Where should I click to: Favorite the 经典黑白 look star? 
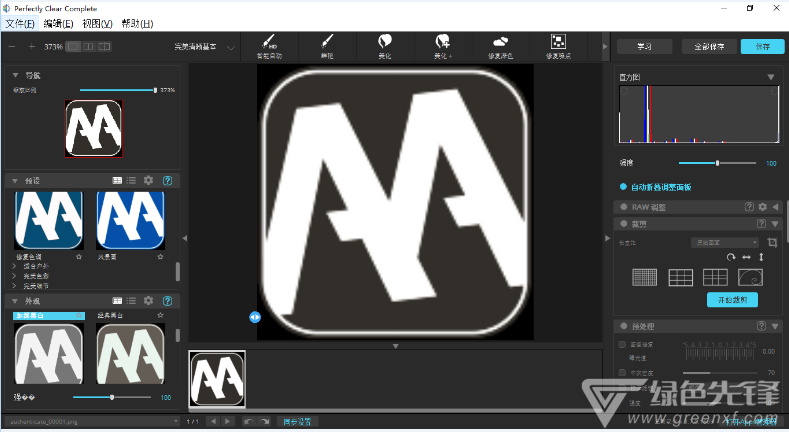[x=160, y=315]
